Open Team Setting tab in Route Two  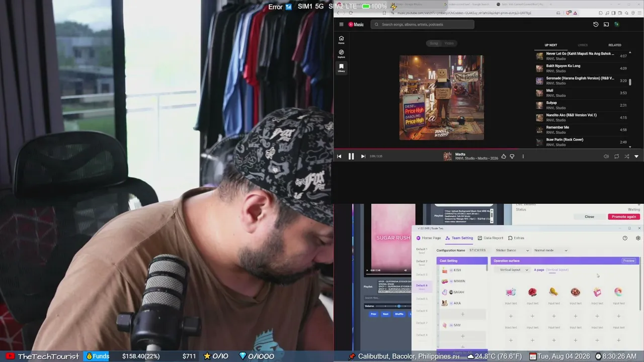(x=459, y=238)
